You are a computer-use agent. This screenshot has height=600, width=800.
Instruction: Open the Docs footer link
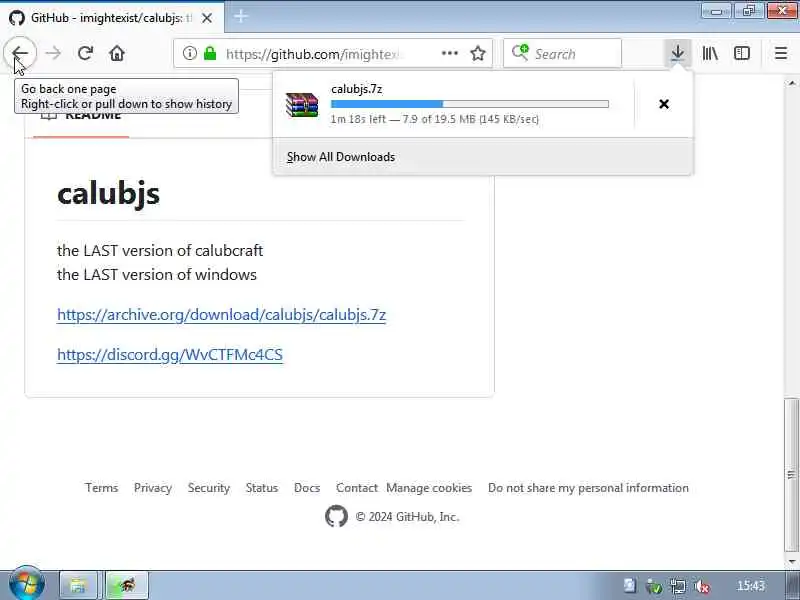point(307,488)
